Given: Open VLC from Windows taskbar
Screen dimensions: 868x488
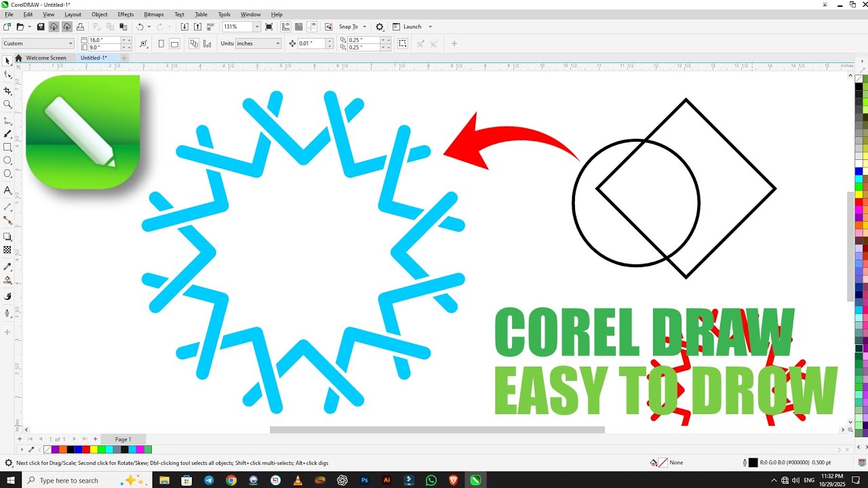Looking at the screenshot, I should pyautogui.click(x=298, y=480).
